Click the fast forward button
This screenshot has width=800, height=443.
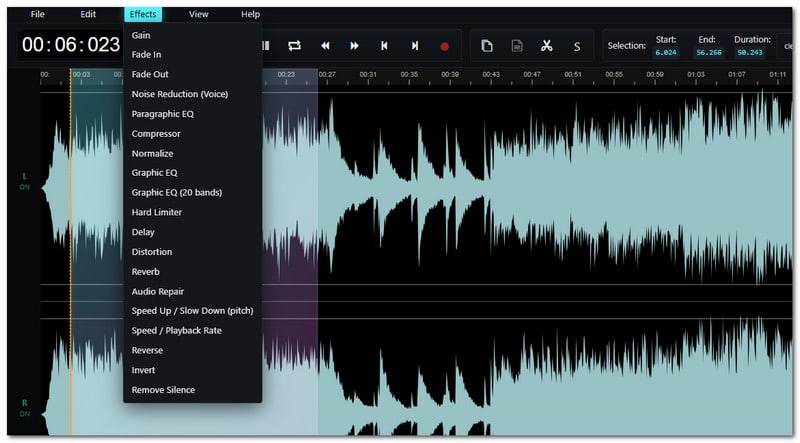coord(354,46)
